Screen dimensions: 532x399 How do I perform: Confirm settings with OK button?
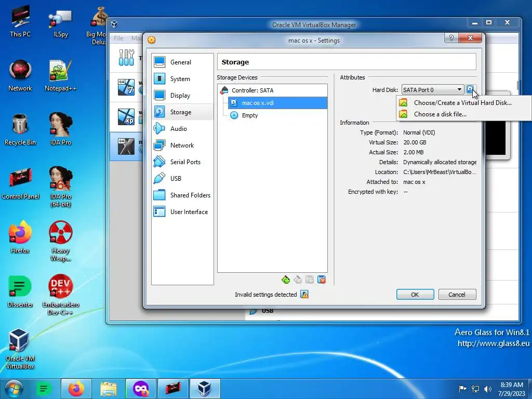(415, 295)
